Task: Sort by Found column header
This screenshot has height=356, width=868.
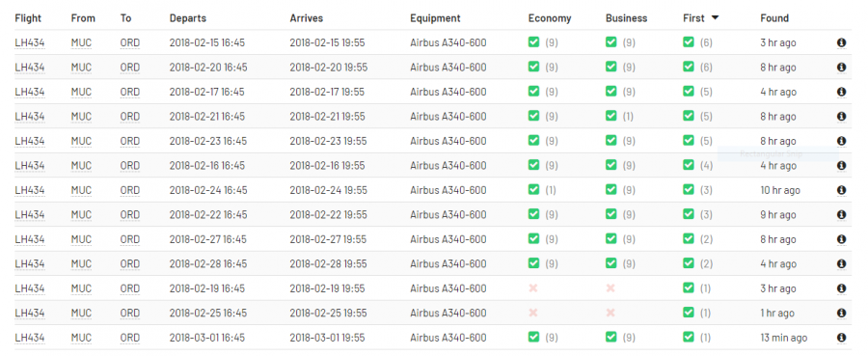Action: (x=774, y=18)
